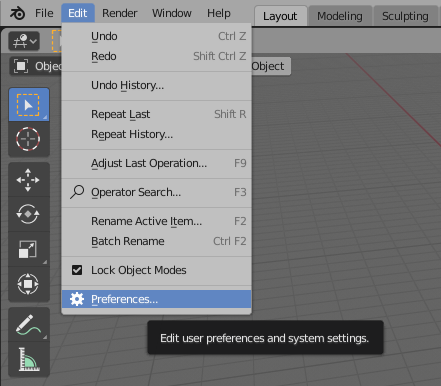441x386 pixels.
Task: Switch to the Sculpting workspace tab
Action: tap(405, 16)
